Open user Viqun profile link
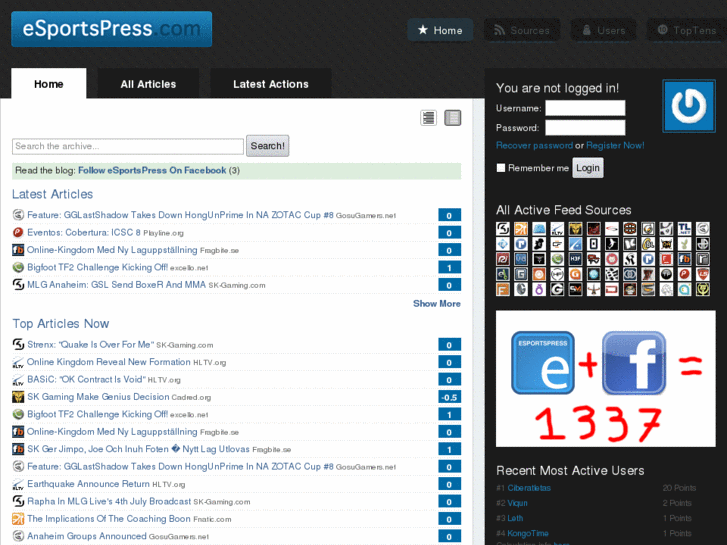This screenshot has width=727, height=545. coord(517,503)
